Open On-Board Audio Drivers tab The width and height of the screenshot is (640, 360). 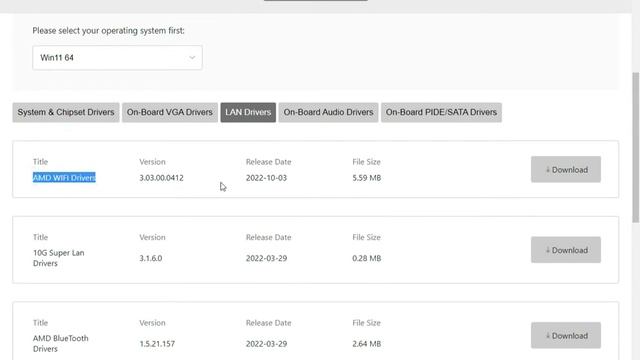328,112
